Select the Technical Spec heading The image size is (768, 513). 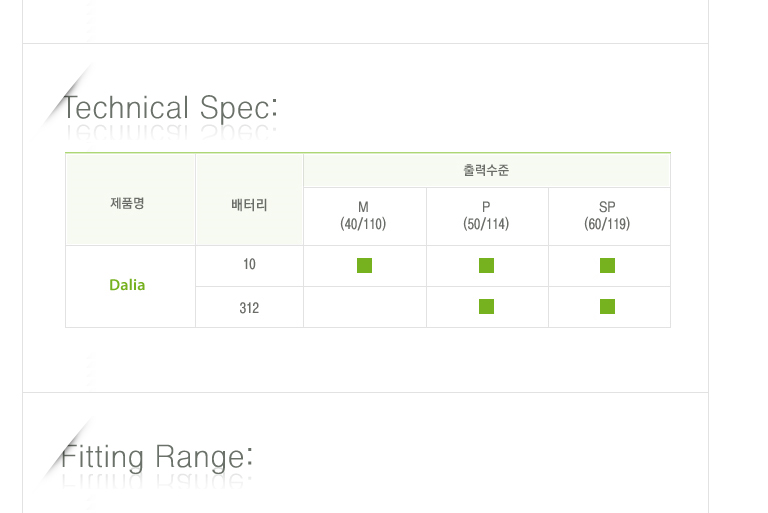(170, 107)
